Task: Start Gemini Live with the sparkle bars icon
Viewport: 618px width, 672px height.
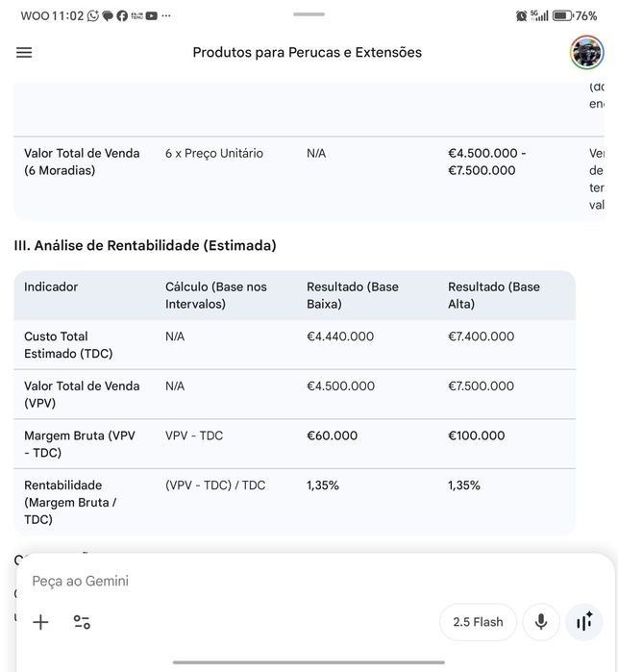Action: (584, 622)
